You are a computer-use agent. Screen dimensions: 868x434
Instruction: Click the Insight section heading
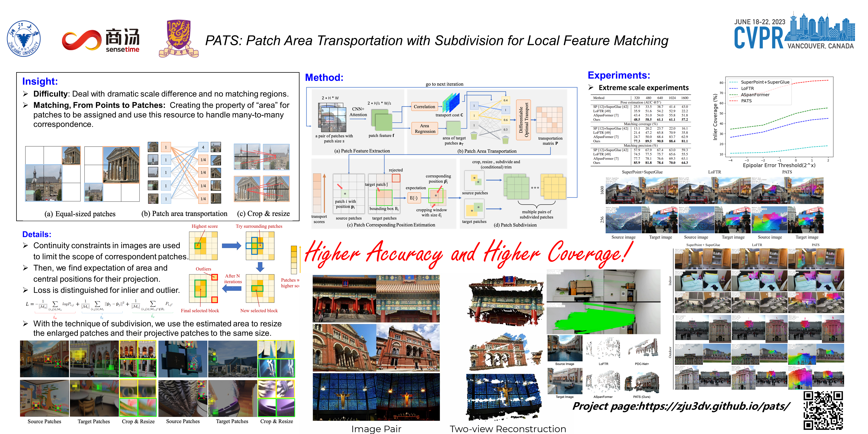coord(40,81)
